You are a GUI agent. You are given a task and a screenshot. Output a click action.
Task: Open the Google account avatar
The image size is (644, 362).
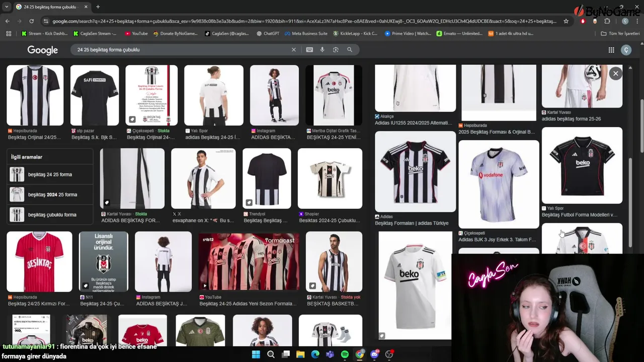(x=626, y=50)
